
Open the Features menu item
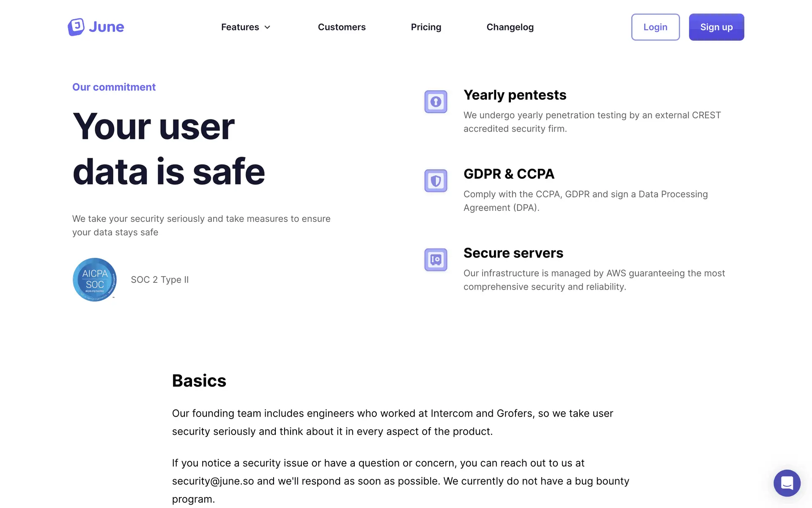tap(240, 27)
